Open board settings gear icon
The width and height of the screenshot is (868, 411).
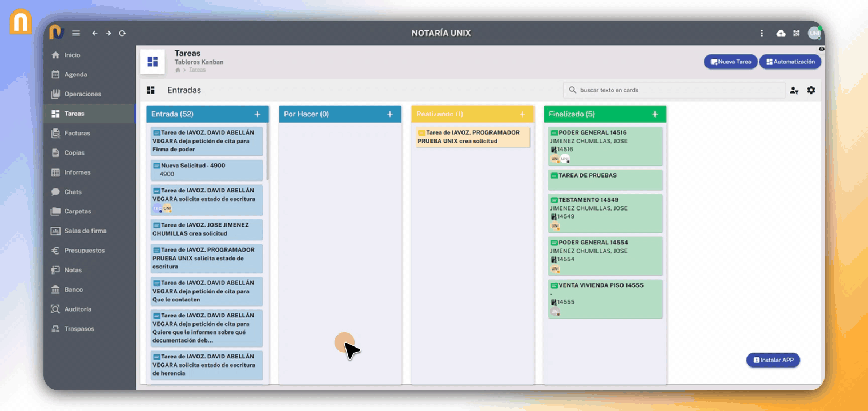point(811,90)
